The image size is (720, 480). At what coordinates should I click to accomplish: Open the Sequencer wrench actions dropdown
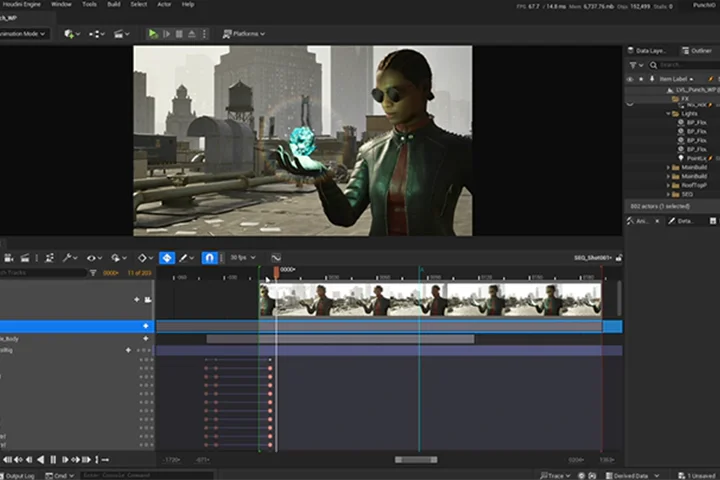(x=70, y=258)
